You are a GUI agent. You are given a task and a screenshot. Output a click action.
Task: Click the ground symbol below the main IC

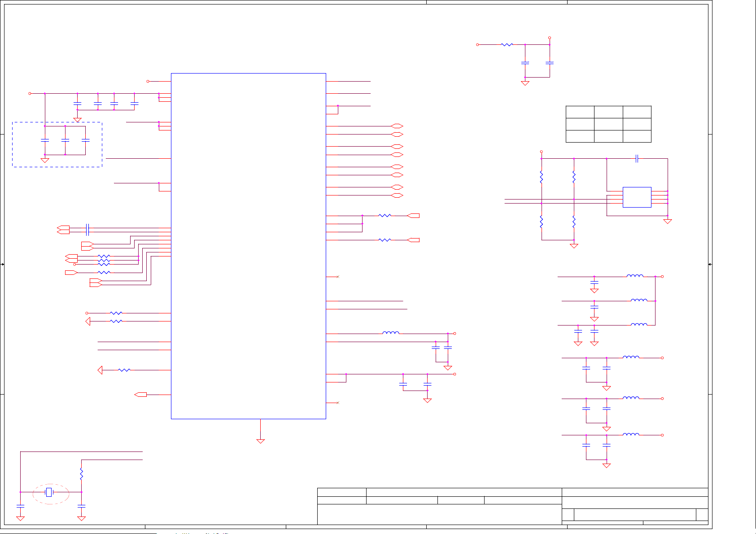tap(260, 441)
